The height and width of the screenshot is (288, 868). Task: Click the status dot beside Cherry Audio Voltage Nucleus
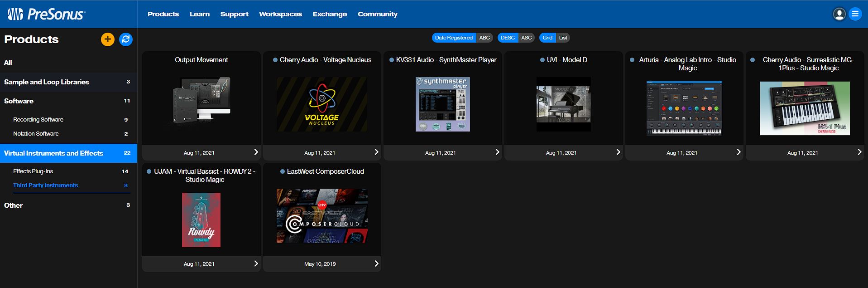pyautogui.click(x=275, y=60)
